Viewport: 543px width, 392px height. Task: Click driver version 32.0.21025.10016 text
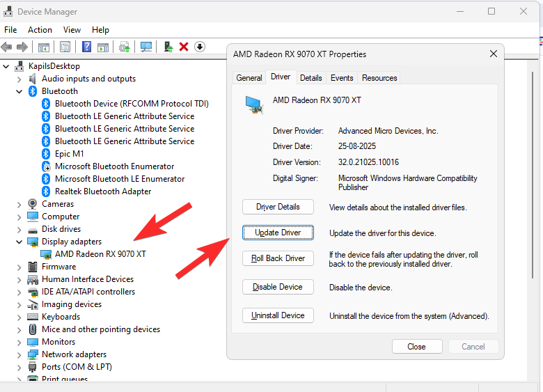click(368, 162)
